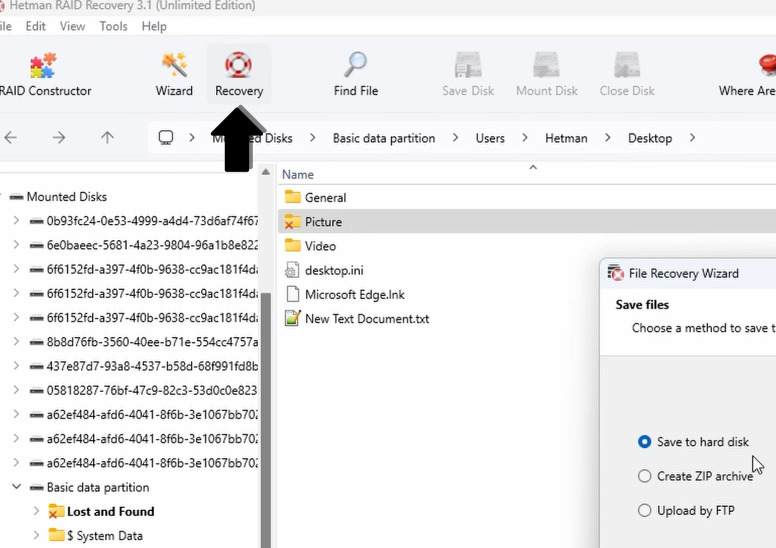Click the File Recovery Wizard title icon
776x548 pixels.
pos(616,273)
